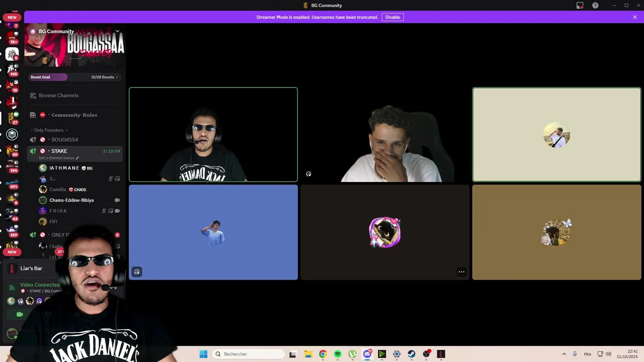Open the three-dot menu on dark tile
Image resolution: width=644 pixels, height=362 pixels.
(461, 272)
